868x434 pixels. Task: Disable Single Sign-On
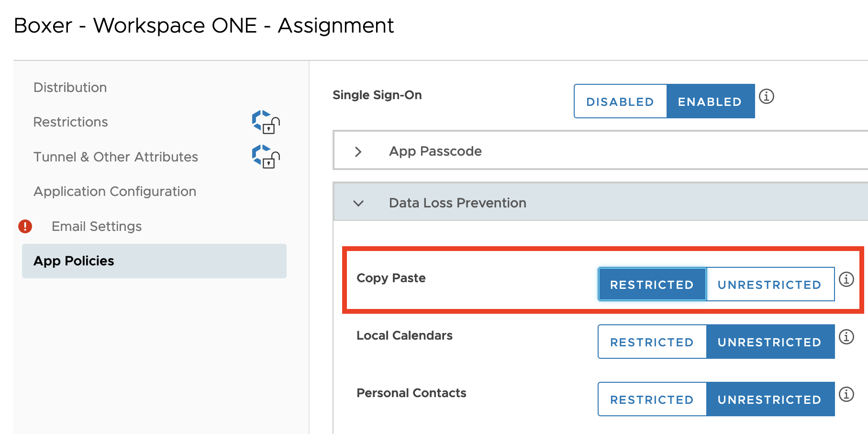click(x=620, y=102)
